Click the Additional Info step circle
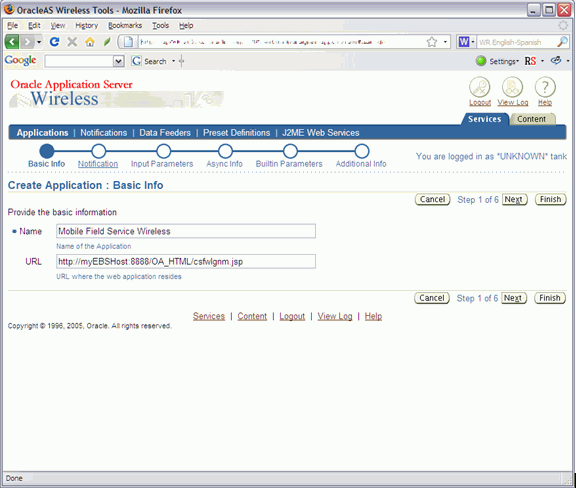576x488 pixels. click(x=362, y=151)
